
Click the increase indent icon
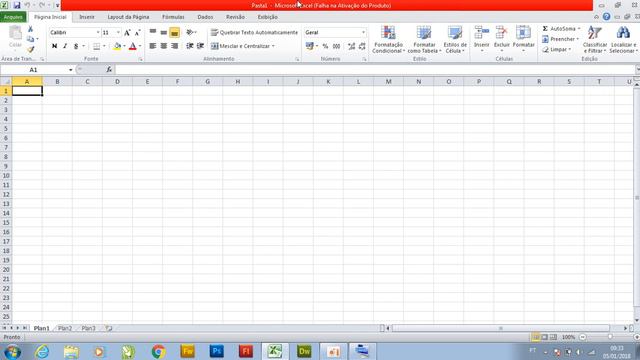click(x=200, y=46)
